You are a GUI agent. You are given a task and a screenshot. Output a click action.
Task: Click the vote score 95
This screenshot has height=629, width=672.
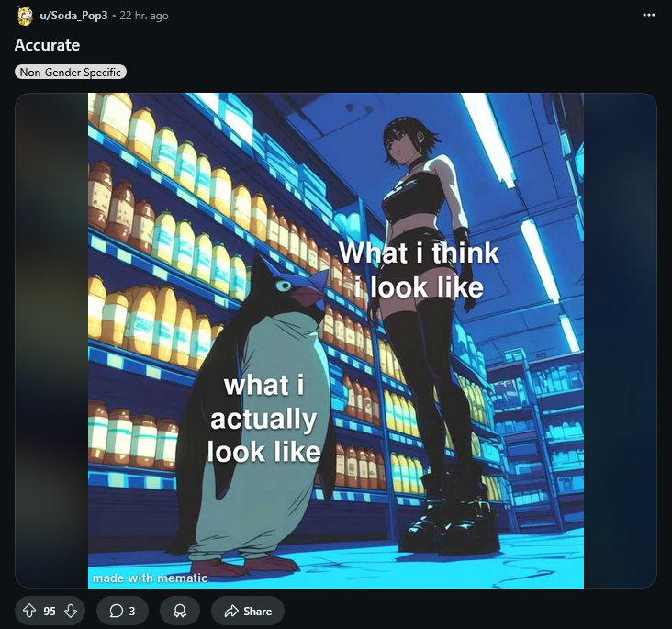click(50, 611)
